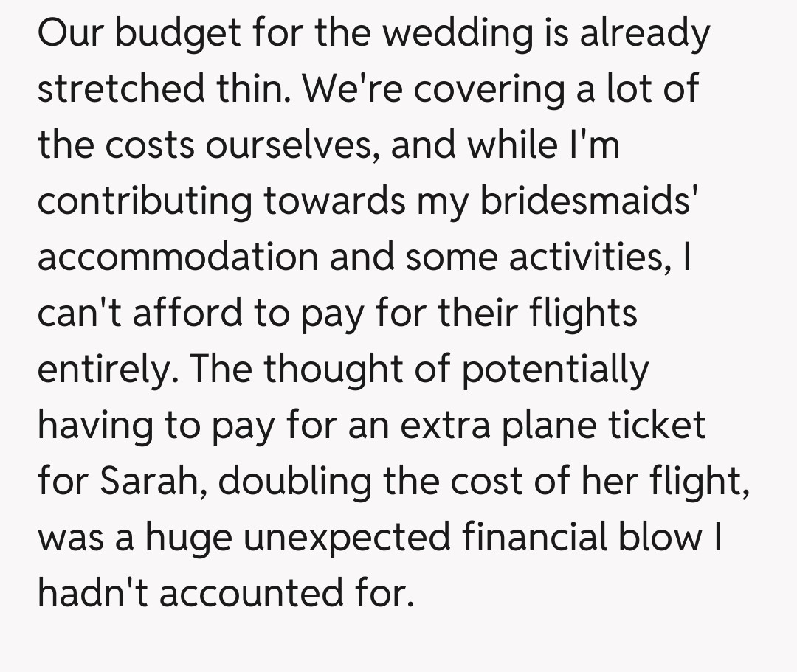Click on the word "covering"
The image size is (797, 672).
[483, 90]
